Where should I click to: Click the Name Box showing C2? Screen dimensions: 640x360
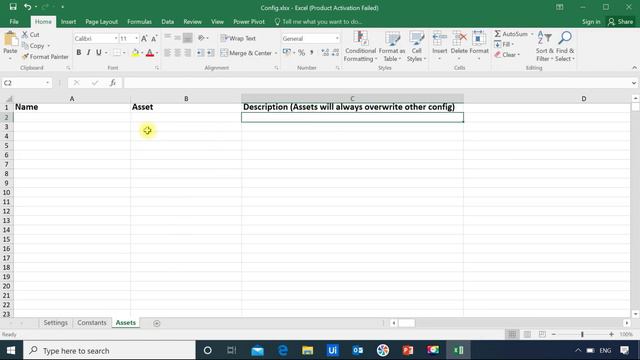(27, 83)
